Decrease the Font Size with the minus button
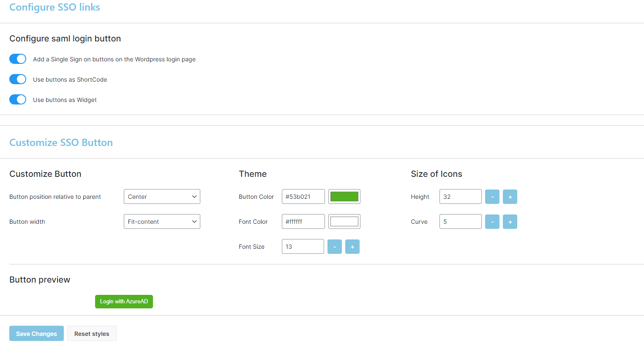Screen dimensions: 644x349 tap(335, 246)
